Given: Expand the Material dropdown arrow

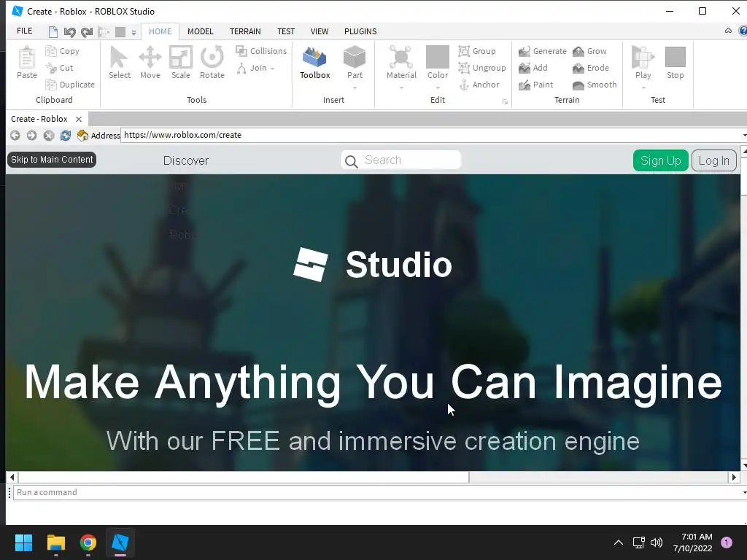Looking at the screenshot, I should click(402, 87).
